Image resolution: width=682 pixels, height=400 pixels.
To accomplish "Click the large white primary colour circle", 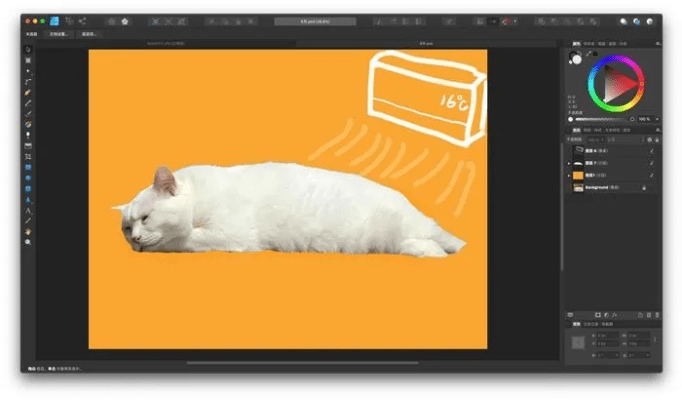I will pyautogui.click(x=576, y=59).
